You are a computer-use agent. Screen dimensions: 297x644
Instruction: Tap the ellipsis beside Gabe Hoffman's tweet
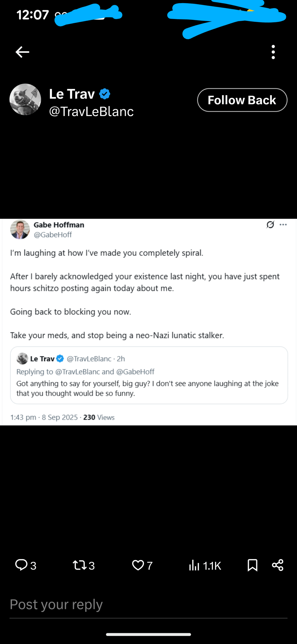click(283, 225)
